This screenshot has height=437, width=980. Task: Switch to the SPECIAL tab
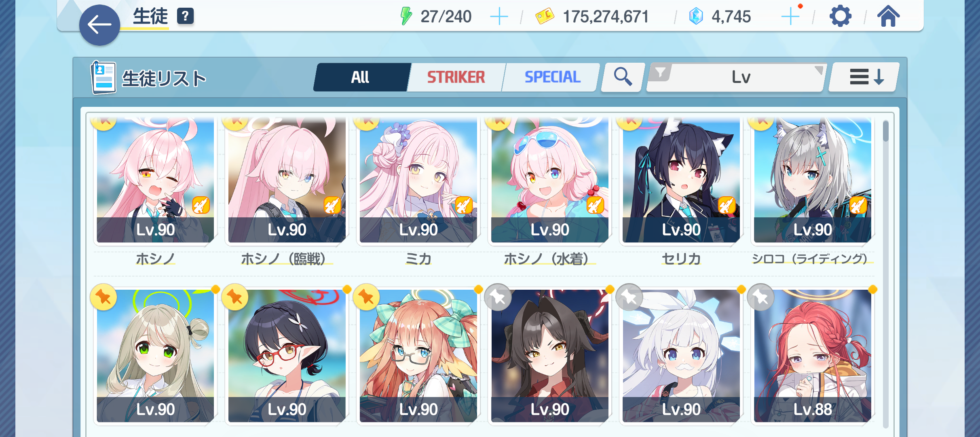(x=552, y=77)
